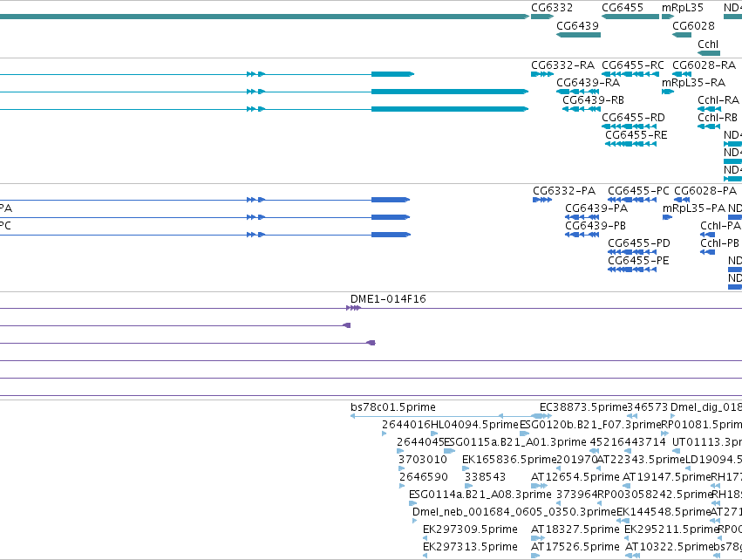This screenshot has height=560, width=742.
Task: Select transcript CG6455-RD
Action: click(633, 118)
